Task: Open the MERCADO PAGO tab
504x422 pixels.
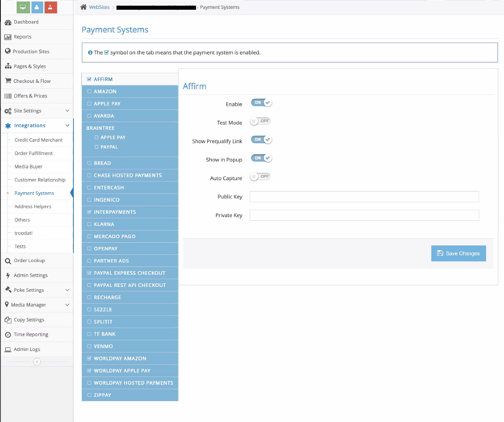Action: click(130, 236)
